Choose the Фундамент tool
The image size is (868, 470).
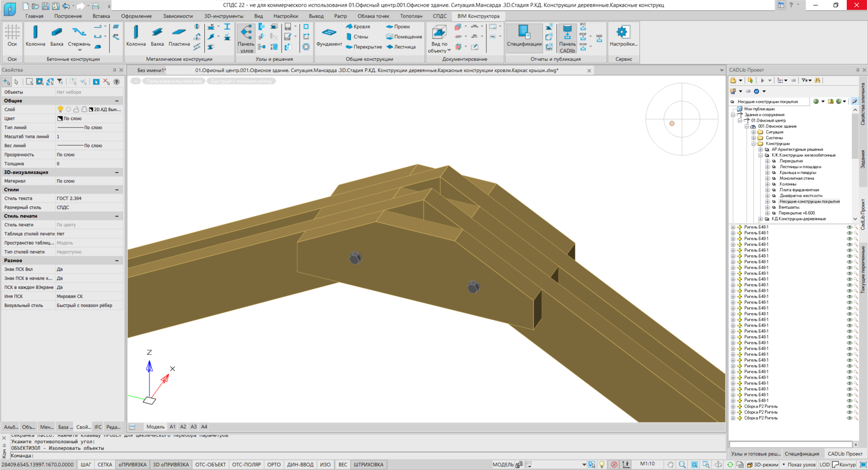329,33
